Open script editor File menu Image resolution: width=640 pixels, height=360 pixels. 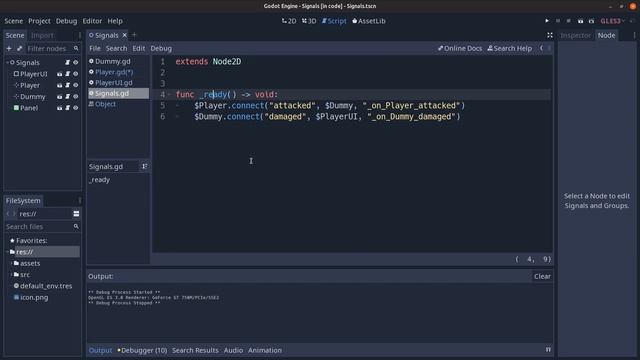tap(95, 49)
